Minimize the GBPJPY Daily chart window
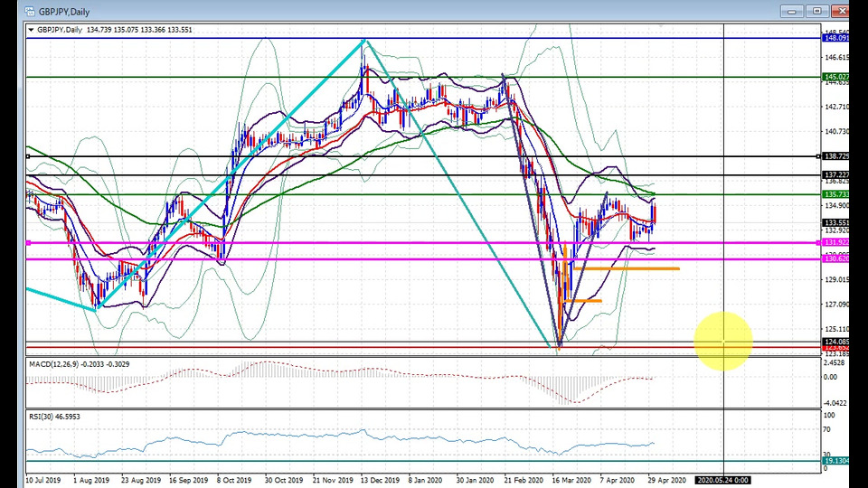 tap(792, 11)
